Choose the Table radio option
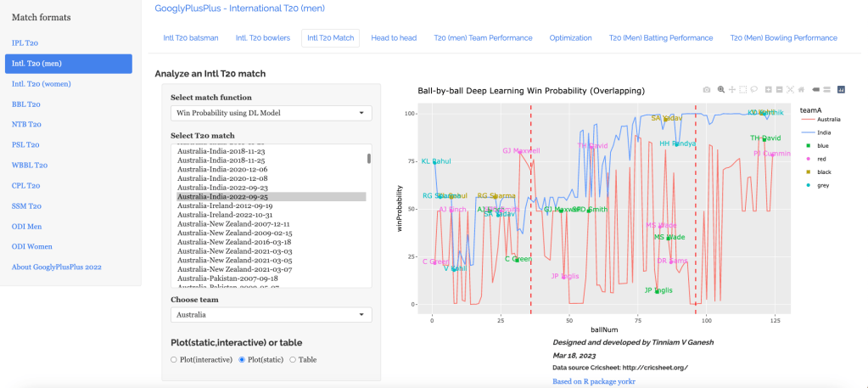 [294, 360]
